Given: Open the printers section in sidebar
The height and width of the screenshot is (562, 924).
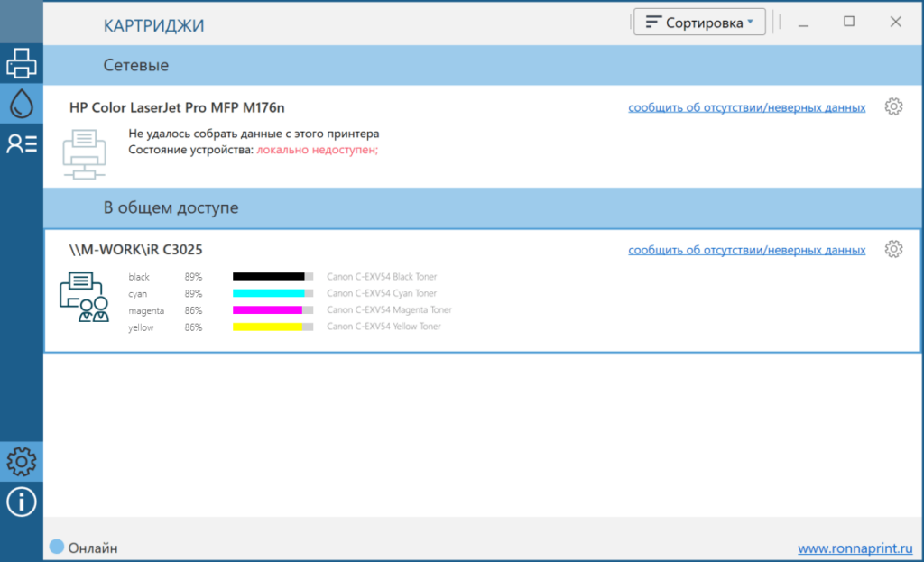Looking at the screenshot, I should 22,64.
